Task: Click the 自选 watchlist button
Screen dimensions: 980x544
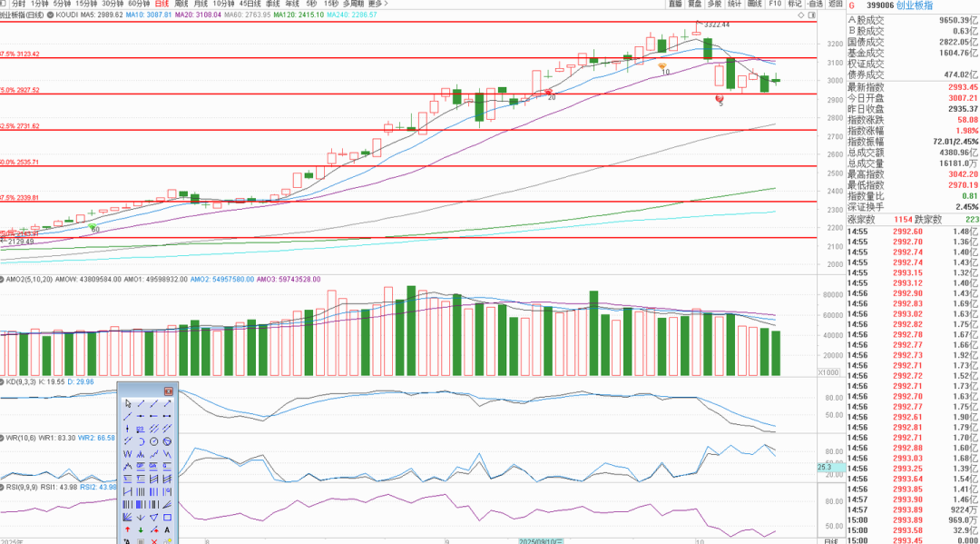Action: (x=815, y=4)
